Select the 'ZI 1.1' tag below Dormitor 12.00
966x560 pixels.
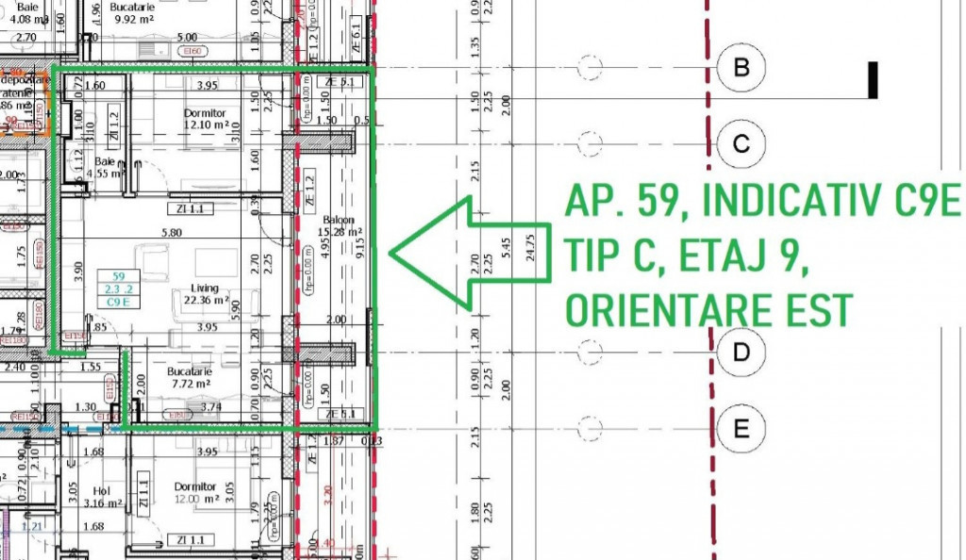[x=191, y=540]
